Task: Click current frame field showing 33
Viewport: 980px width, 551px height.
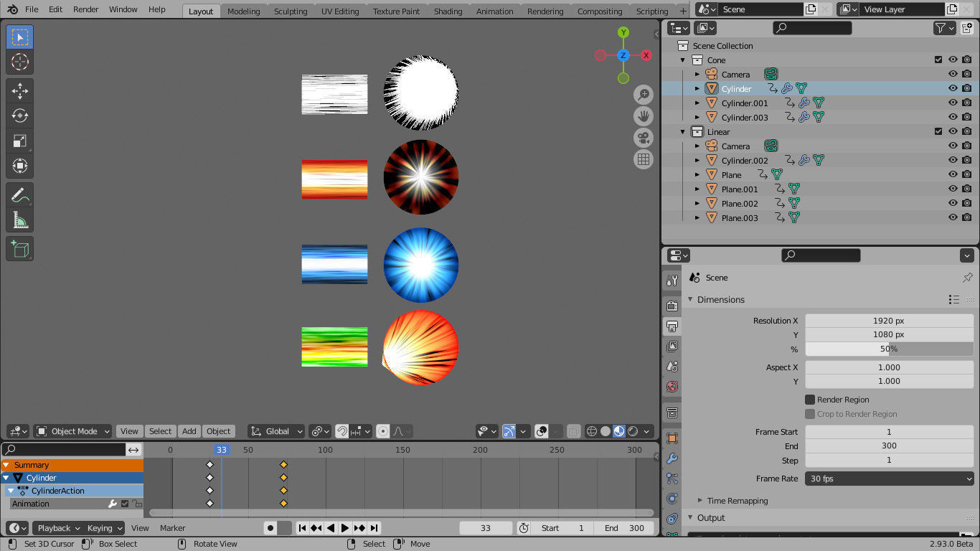Action: click(x=486, y=528)
